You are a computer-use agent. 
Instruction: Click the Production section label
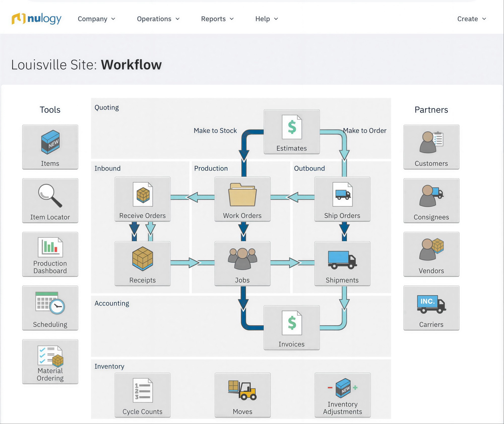pyautogui.click(x=211, y=168)
